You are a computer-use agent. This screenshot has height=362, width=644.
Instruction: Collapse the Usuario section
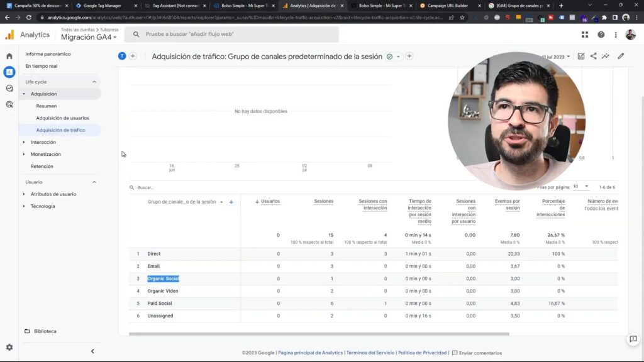[94, 182]
